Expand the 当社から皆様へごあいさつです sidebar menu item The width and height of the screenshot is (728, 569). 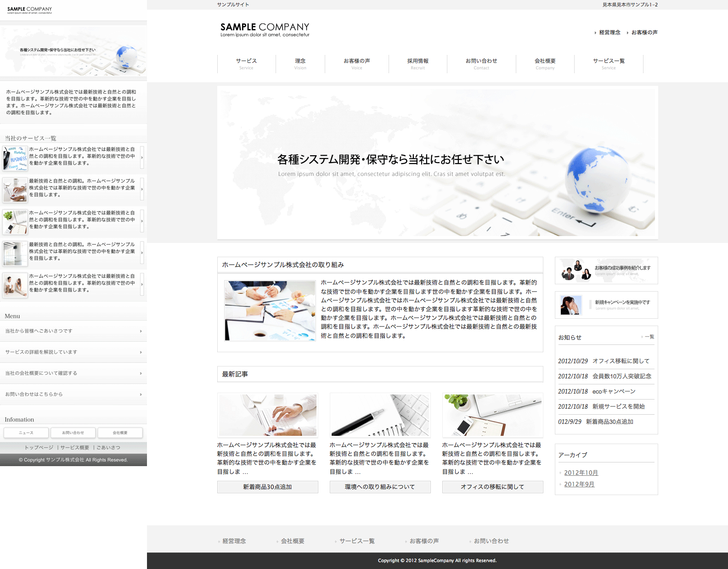[73, 331]
